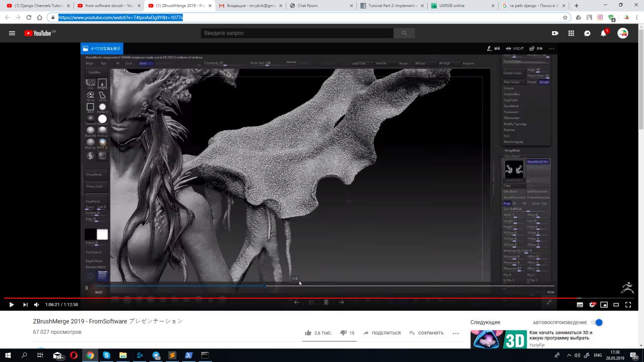
Task: Open the player settings gear
Action: coord(592,304)
